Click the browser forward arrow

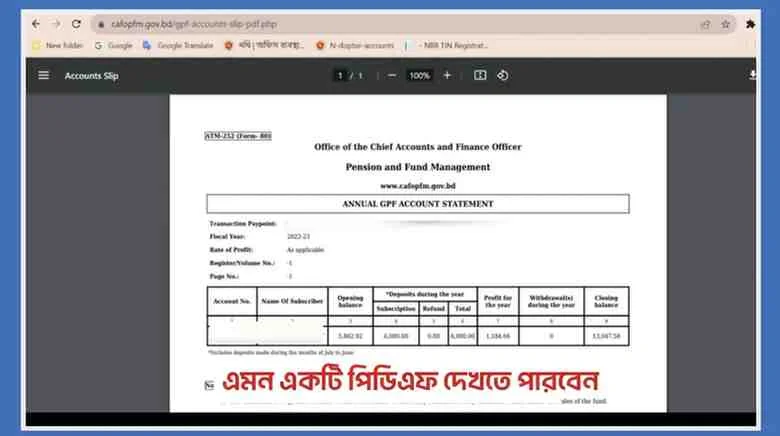56,24
